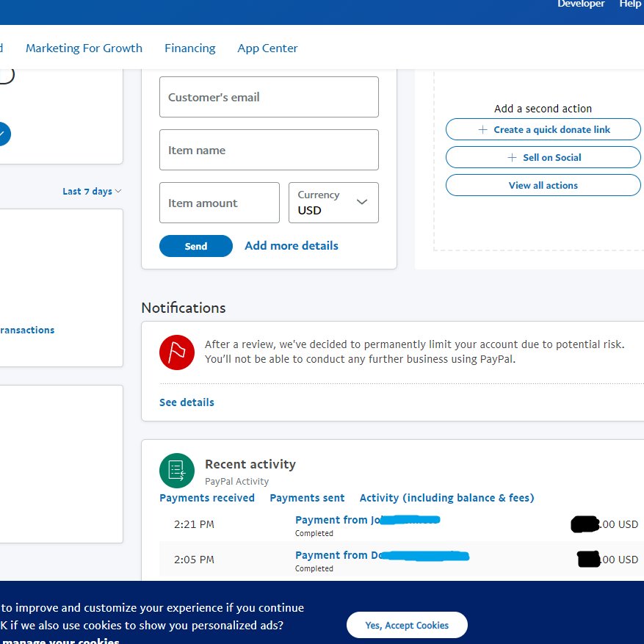This screenshot has width=644, height=644.
Task: Open the Help link in header
Action: click(632, 4)
